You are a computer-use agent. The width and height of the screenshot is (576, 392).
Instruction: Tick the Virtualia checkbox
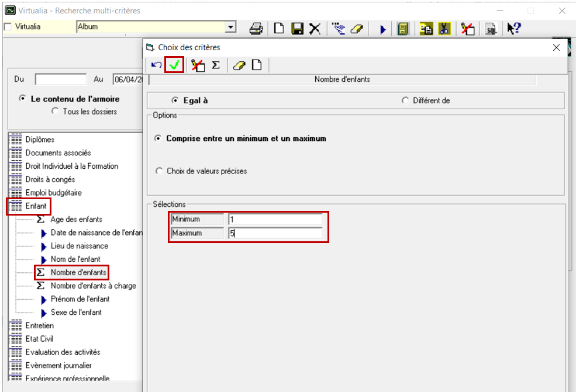click(x=8, y=27)
